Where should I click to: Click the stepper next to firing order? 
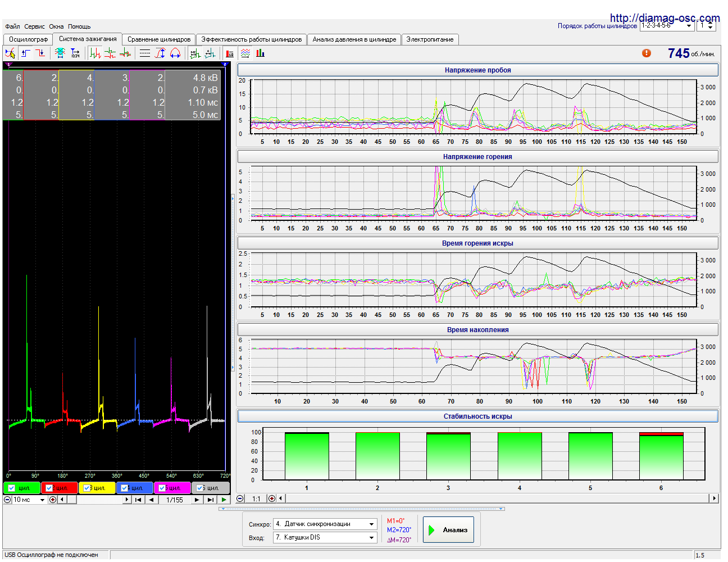pyautogui.click(x=710, y=26)
